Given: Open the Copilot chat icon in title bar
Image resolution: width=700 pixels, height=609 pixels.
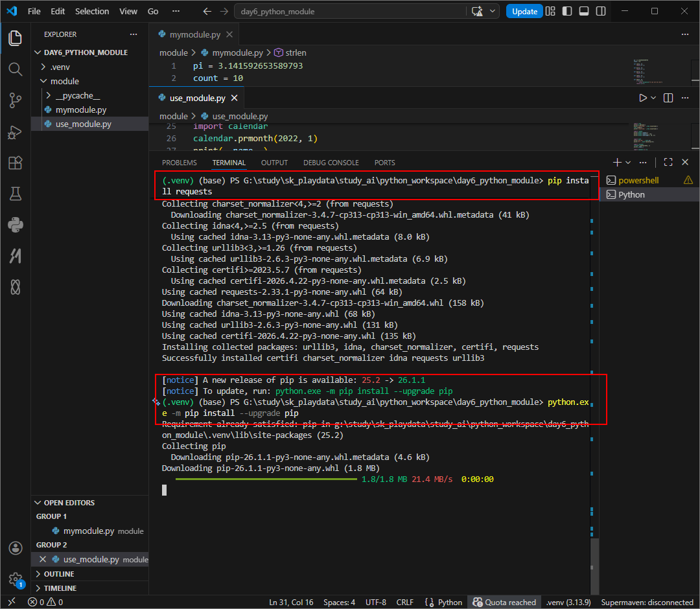Looking at the screenshot, I should 477,12.
